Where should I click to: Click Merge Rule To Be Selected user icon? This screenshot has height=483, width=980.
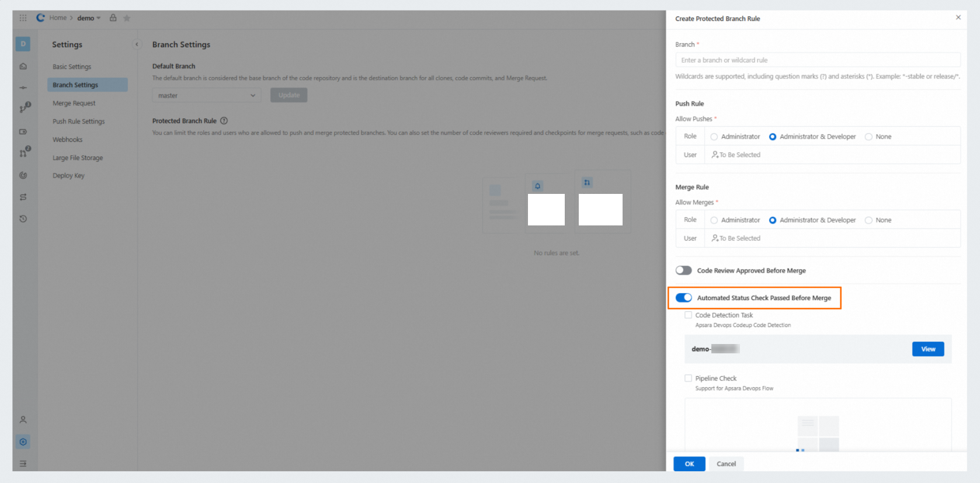715,238
